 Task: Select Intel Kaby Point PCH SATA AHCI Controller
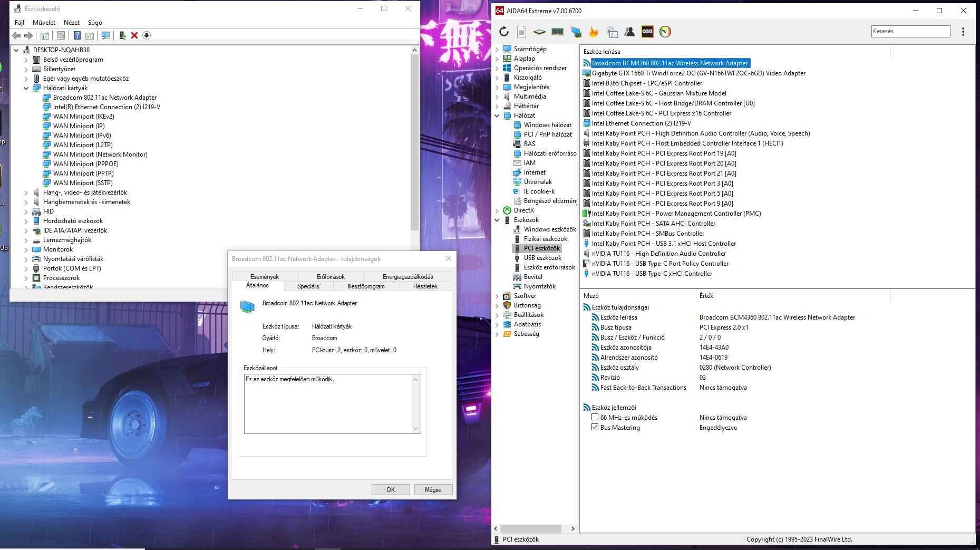tap(649, 224)
